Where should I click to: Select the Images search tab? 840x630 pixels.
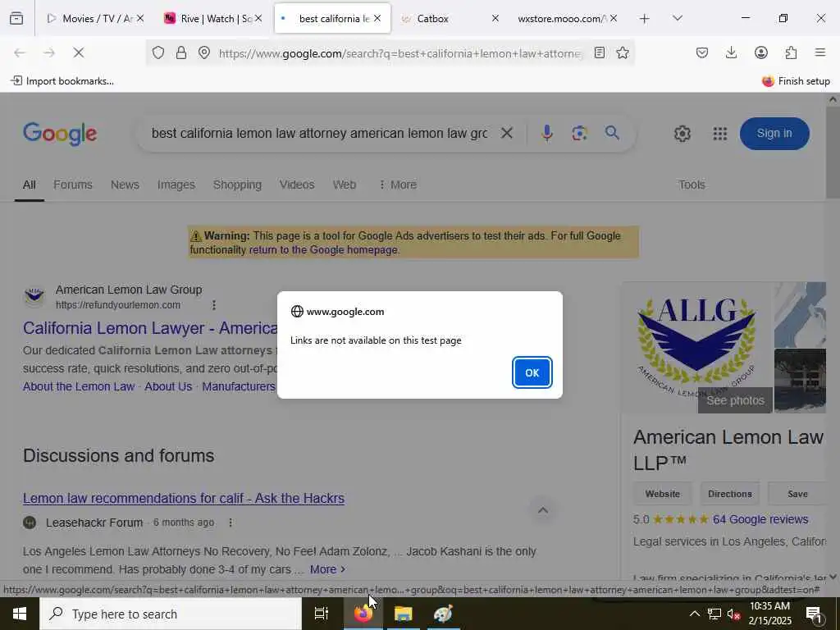click(176, 185)
